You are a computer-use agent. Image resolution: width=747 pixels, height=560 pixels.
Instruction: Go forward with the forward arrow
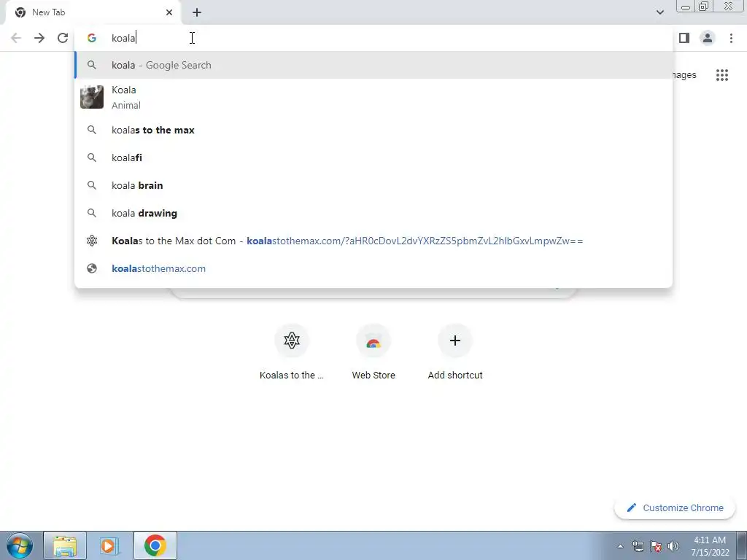pos(39,38)
